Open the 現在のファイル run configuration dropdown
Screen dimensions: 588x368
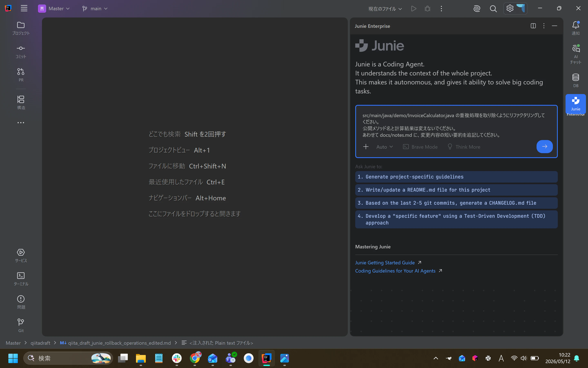click(385, 9)
